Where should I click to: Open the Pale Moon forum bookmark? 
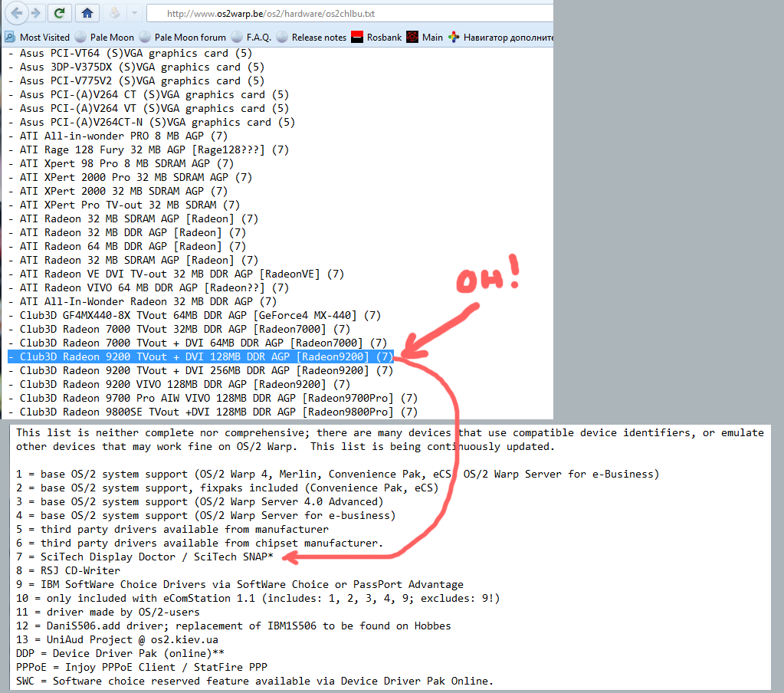tap(183, 37)
